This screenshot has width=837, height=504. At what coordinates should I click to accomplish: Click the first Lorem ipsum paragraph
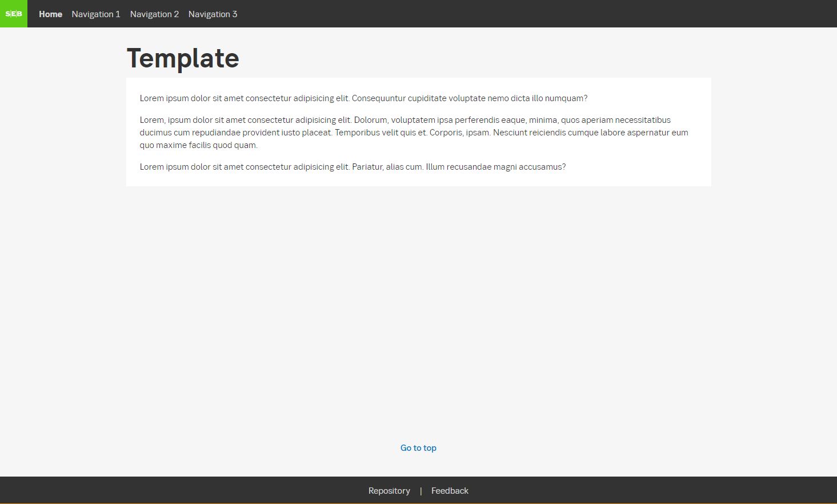point(363,98)
